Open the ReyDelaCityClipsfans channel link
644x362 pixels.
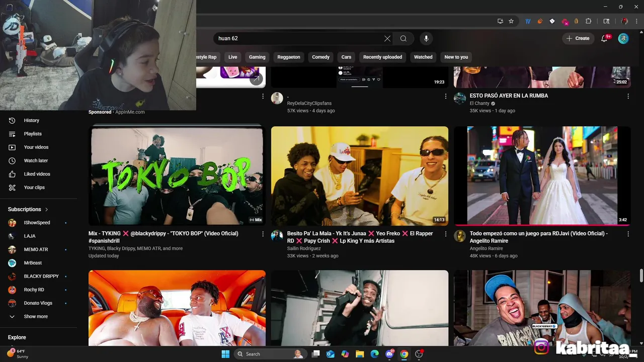[x=309, y=104]
